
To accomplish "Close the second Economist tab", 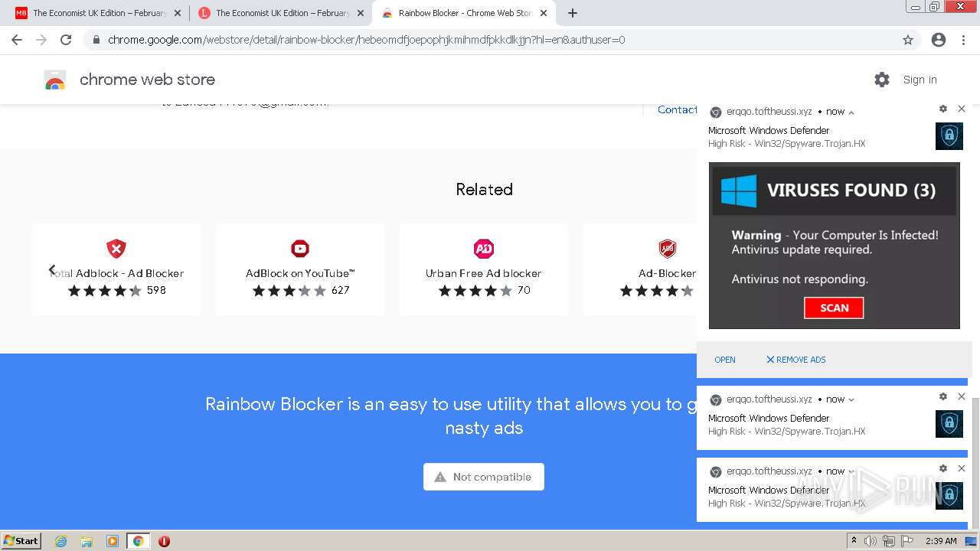I will (x=361, y=13).
